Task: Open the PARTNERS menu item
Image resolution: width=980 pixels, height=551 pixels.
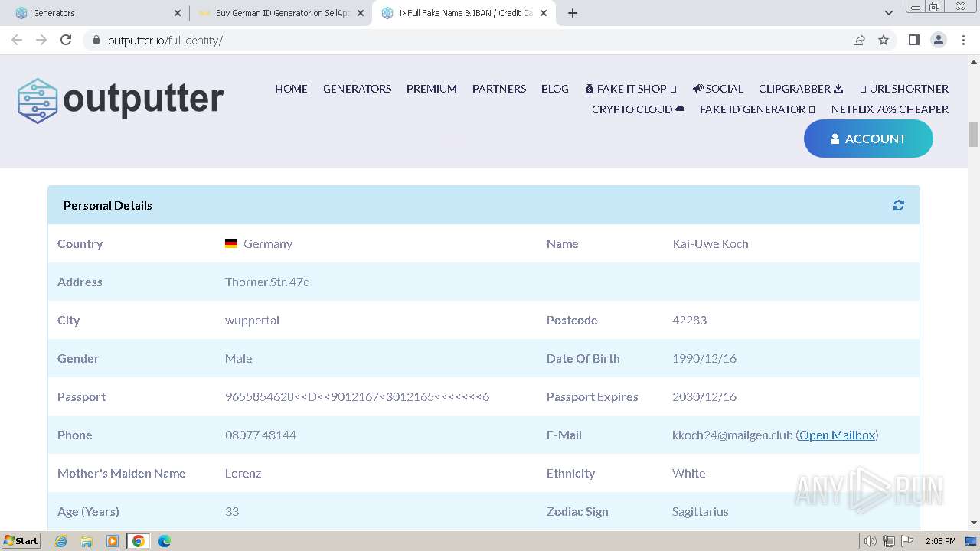Action: point(499,89)
